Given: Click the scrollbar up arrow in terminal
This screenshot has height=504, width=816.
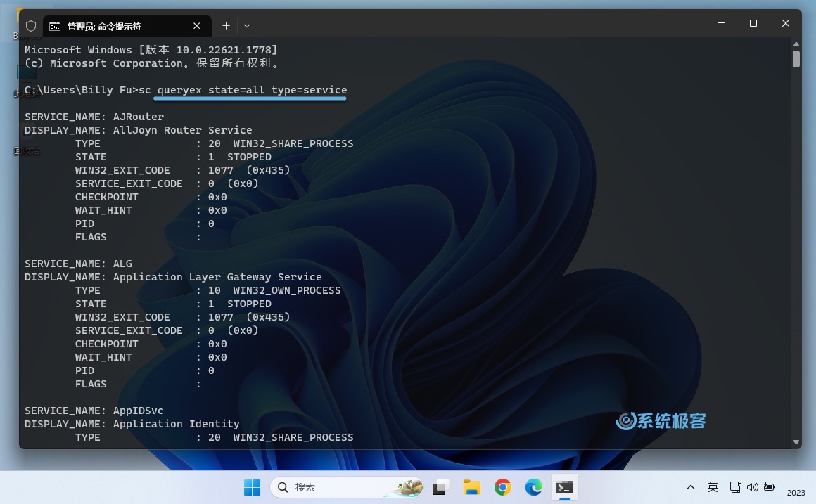Looking at the screenshot, I should point(796,44).
